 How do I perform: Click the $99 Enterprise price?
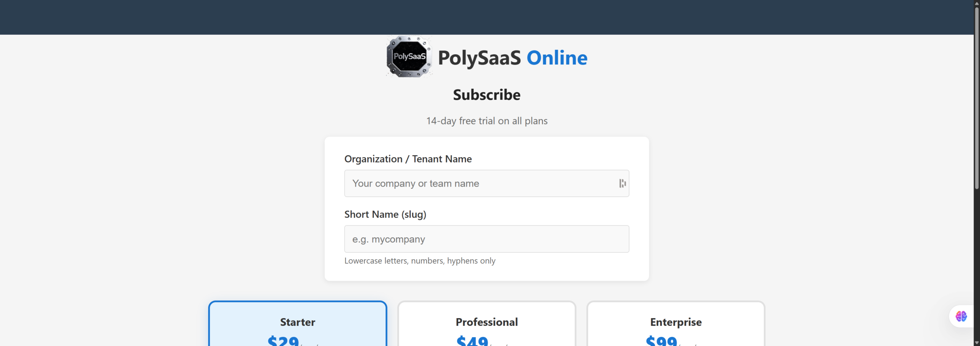coord(661,340)
